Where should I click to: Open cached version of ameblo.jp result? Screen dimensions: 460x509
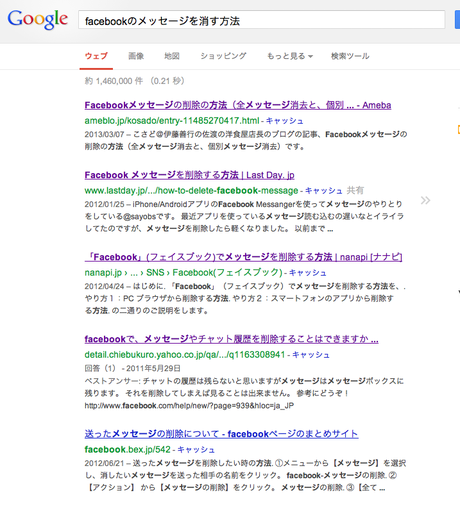(x=284, y=121)
